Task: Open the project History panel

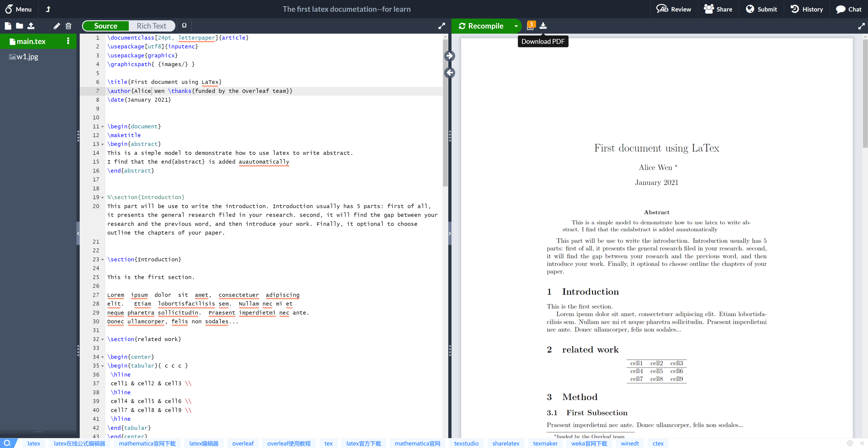Action: 807,9
